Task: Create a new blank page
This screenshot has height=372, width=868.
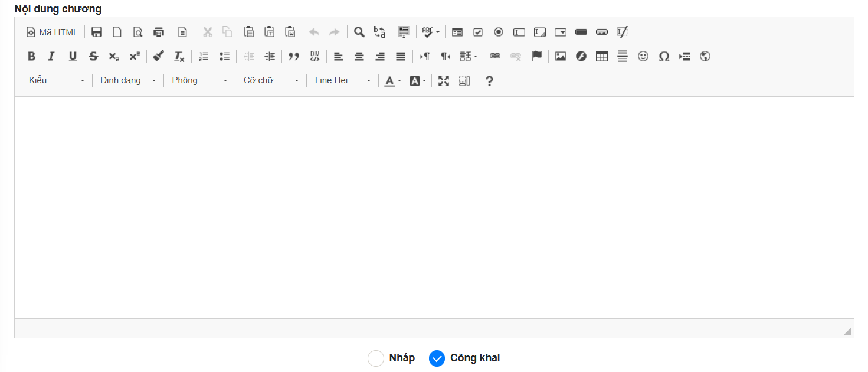Action: click(117, 32)
